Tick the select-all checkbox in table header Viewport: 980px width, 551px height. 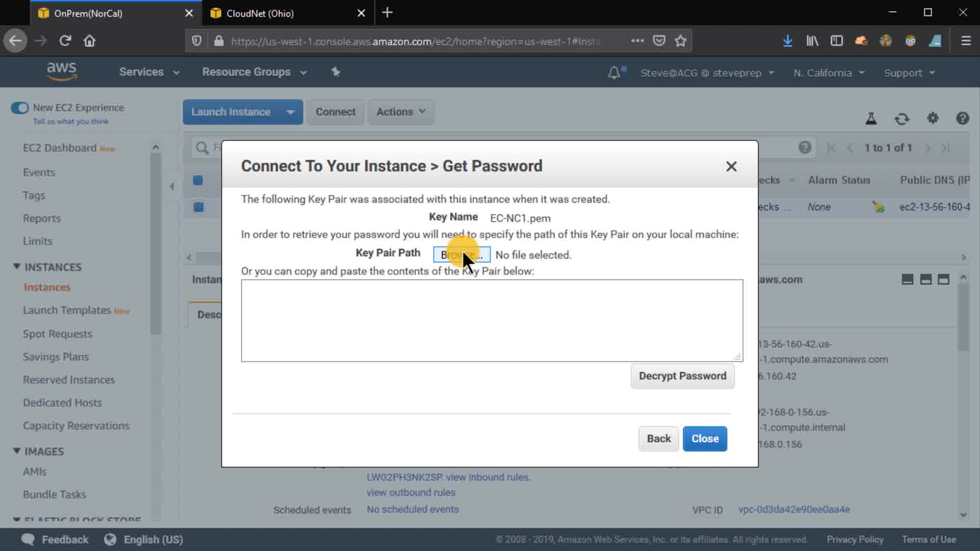click(198, 180)
